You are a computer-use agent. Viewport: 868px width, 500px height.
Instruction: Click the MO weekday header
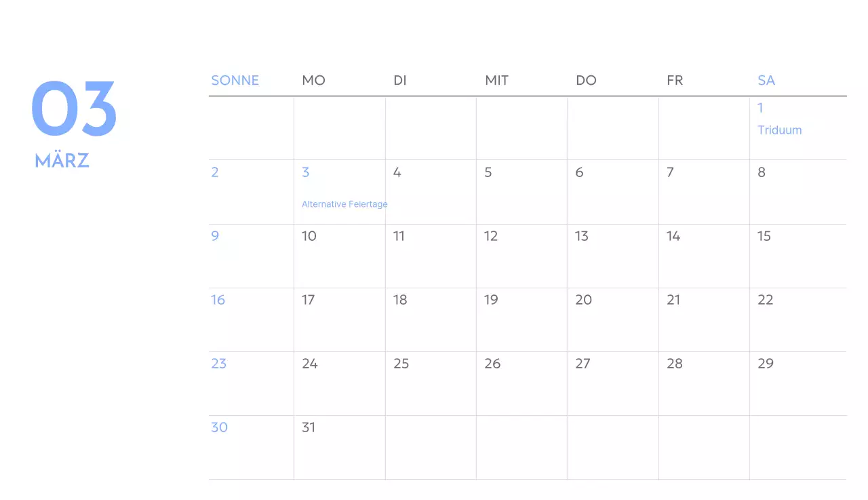coord(313,80)
